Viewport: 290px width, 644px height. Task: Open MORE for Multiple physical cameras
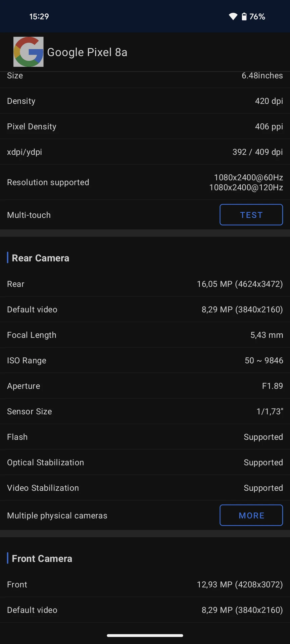[251, 515]
